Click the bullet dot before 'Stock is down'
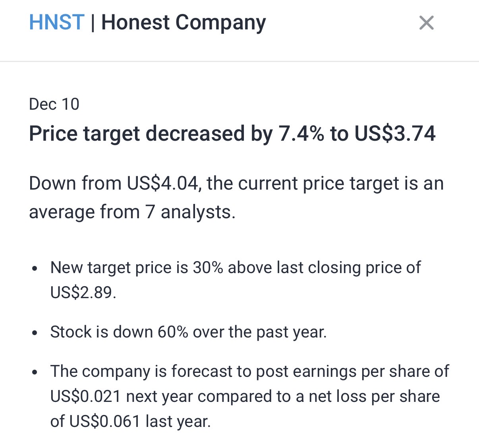Image resolution: width=479 pixels, height=448 pixels. [35, 332]
